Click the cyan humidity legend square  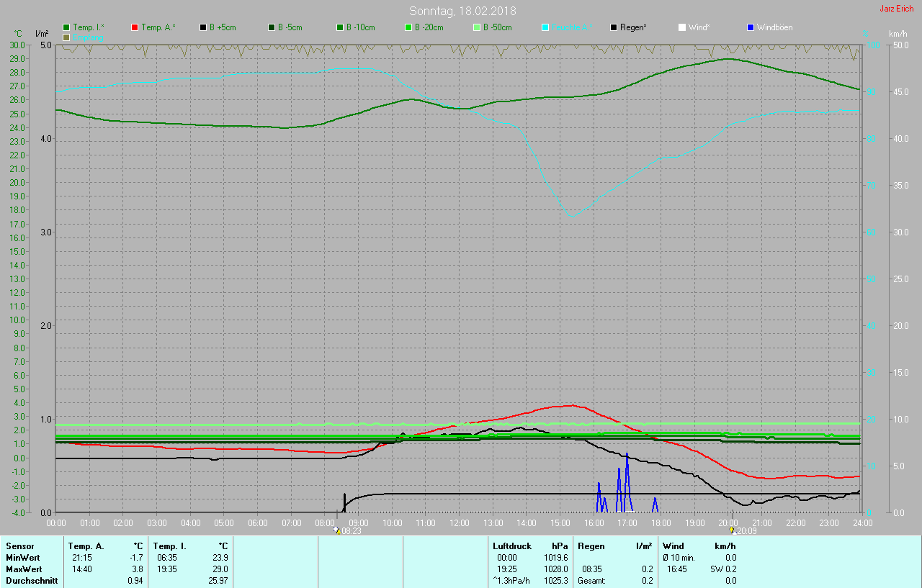click(x=545, y=27)
